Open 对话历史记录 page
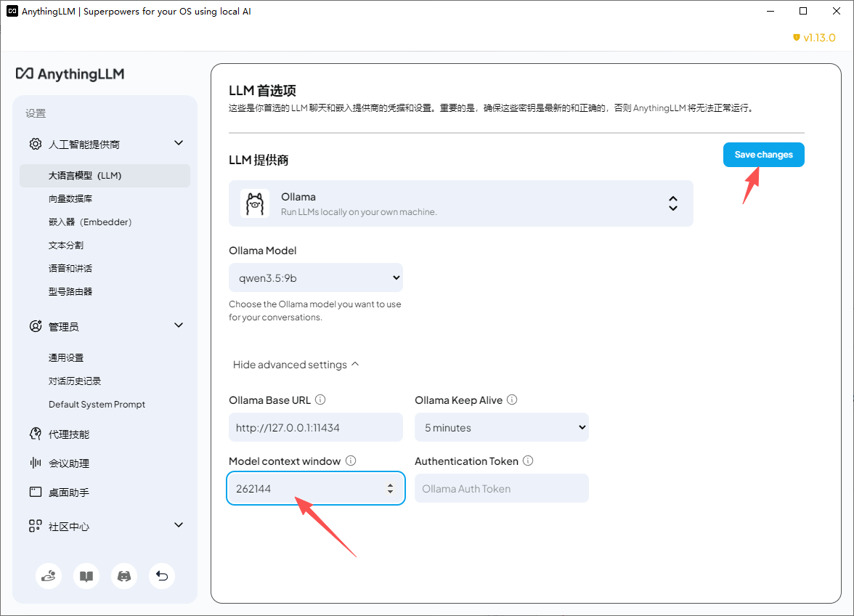This screenshot has width=854, height=616. 75,381
